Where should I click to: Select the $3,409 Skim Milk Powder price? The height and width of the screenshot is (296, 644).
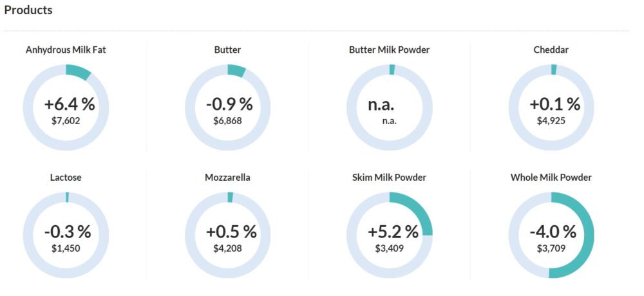coord(389,248)
